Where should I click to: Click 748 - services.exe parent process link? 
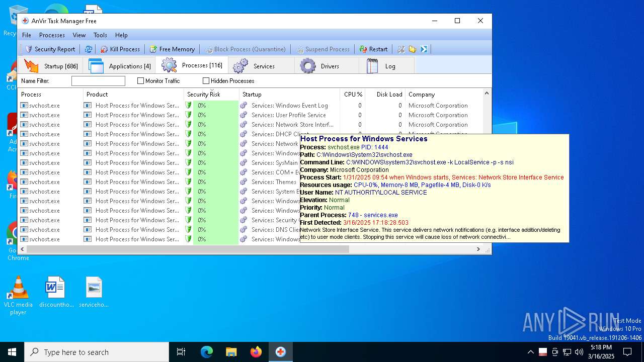tap(373, 215)
